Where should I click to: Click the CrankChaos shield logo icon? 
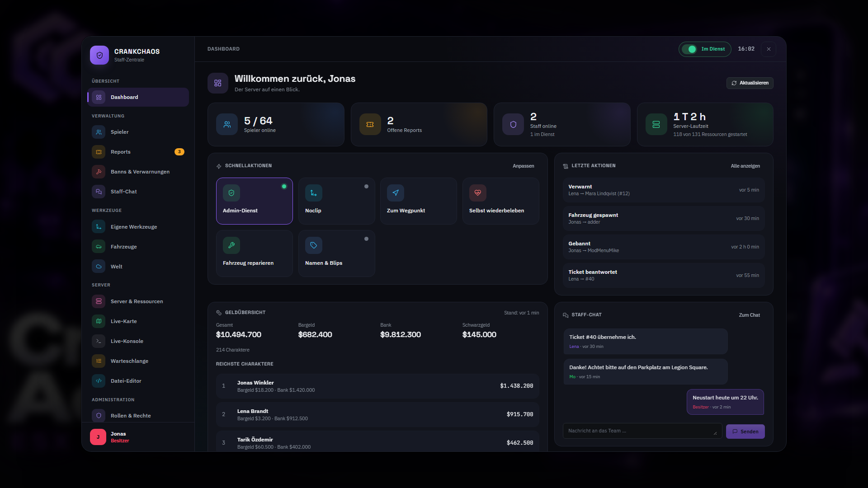click(x=99, y=55)
